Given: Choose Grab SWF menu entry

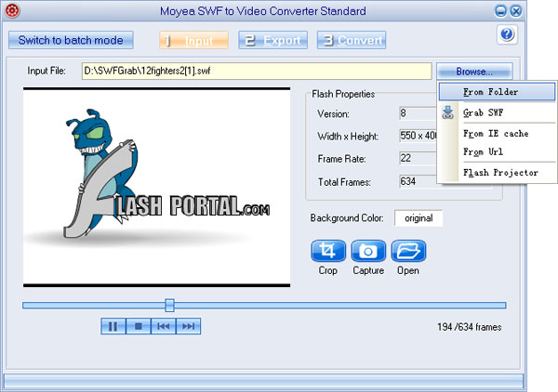Looking at the screenshot, I should 497,112.
